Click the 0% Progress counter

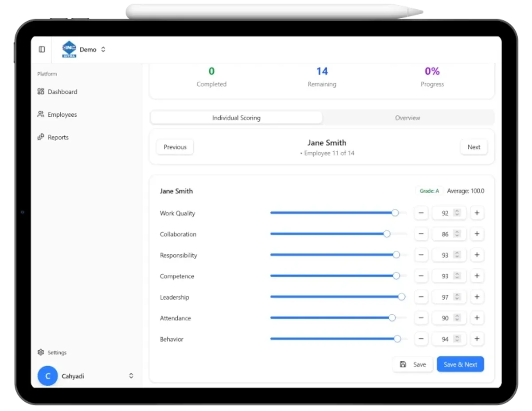pyautogui.click(x=432, y=77)
